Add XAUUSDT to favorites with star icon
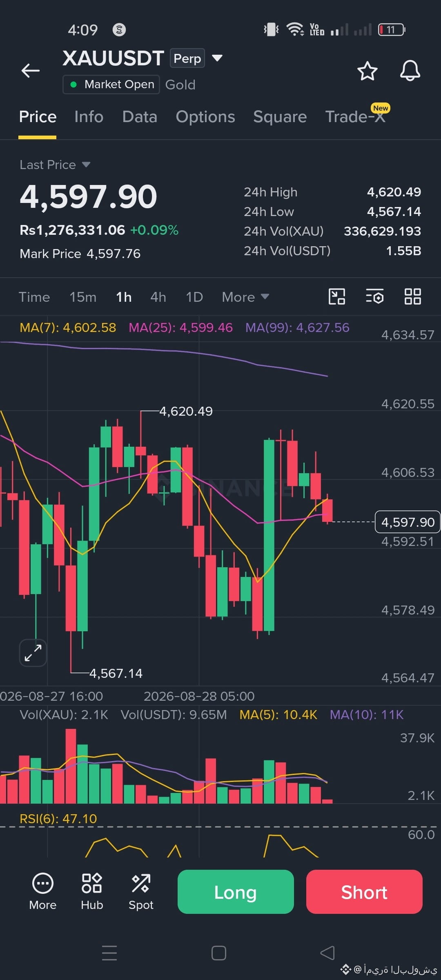This screenshot has width=441, height=980. [x=367, y=71]
